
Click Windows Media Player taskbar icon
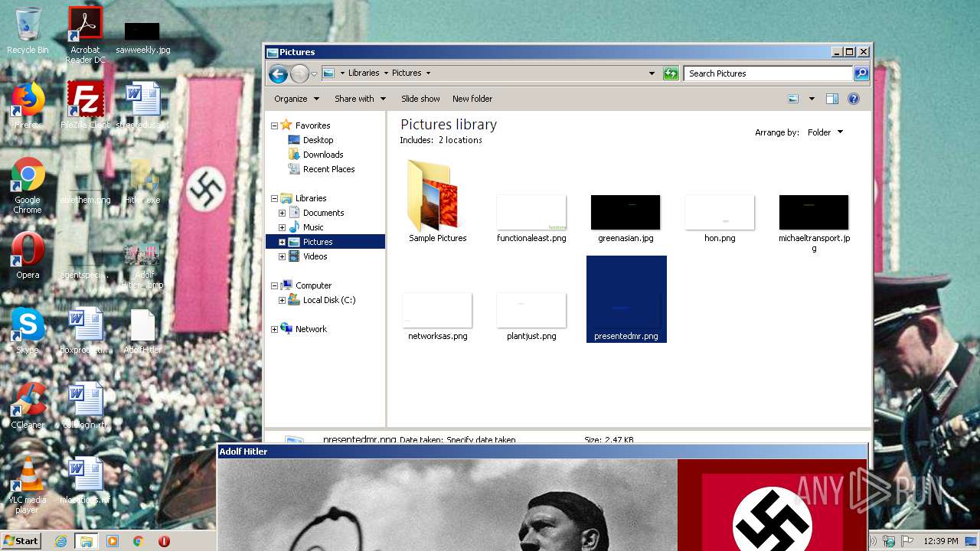[x=113, y=541]
